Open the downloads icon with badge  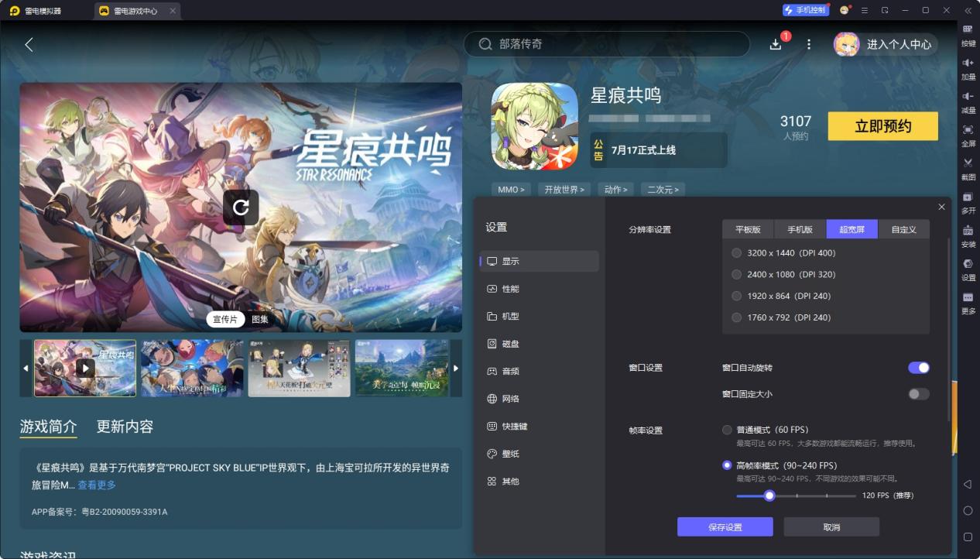(x=776, y=44)
